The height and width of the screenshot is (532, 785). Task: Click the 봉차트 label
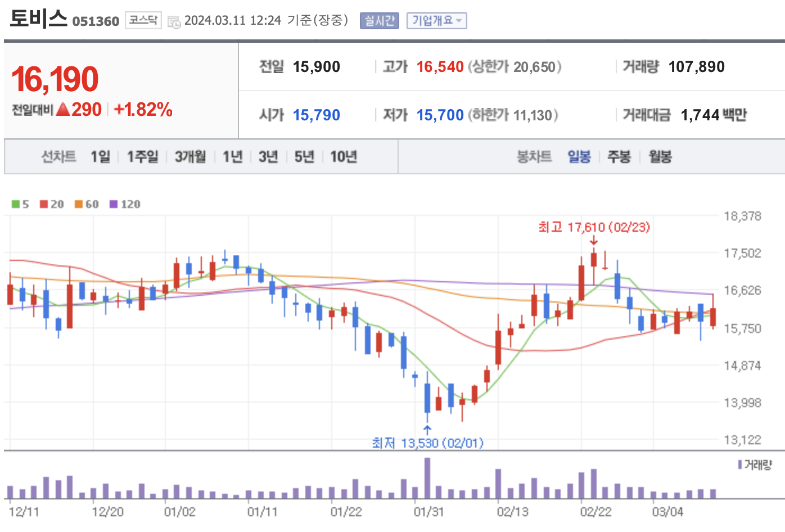coord(534,156)
